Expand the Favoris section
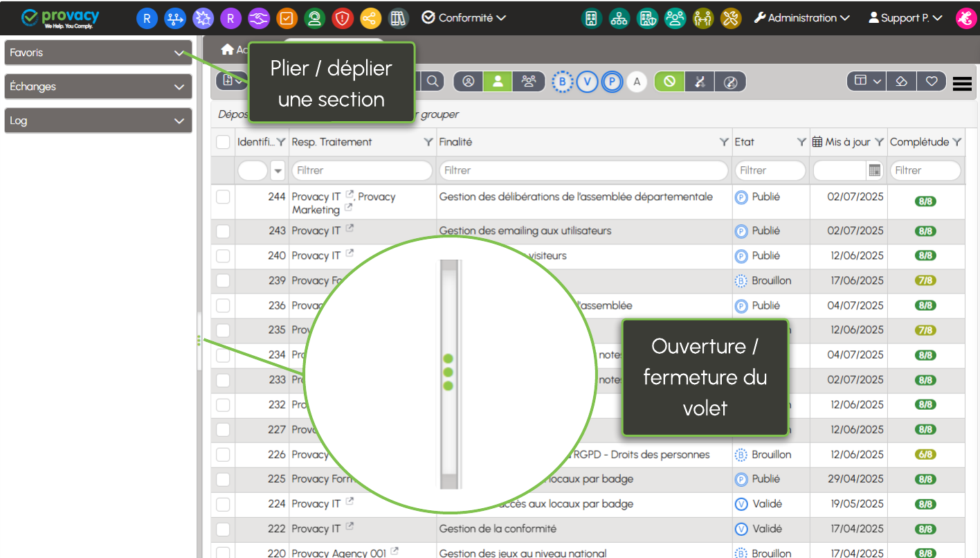980x558 pixels. point(98,53)
